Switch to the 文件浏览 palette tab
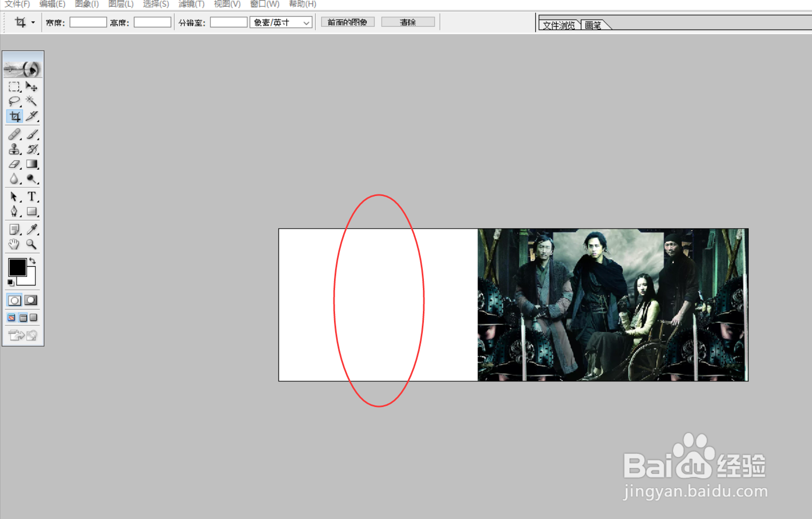 559,25
